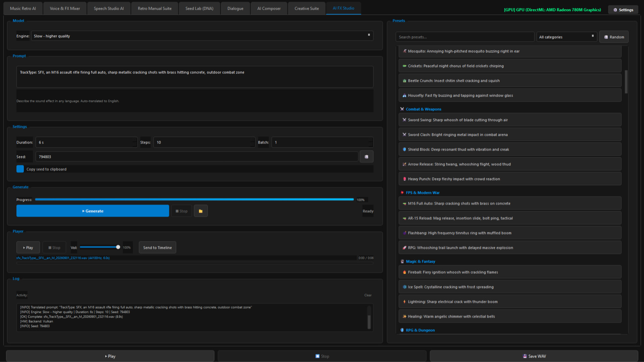Click the volume slider handle

tap(118, 247)
